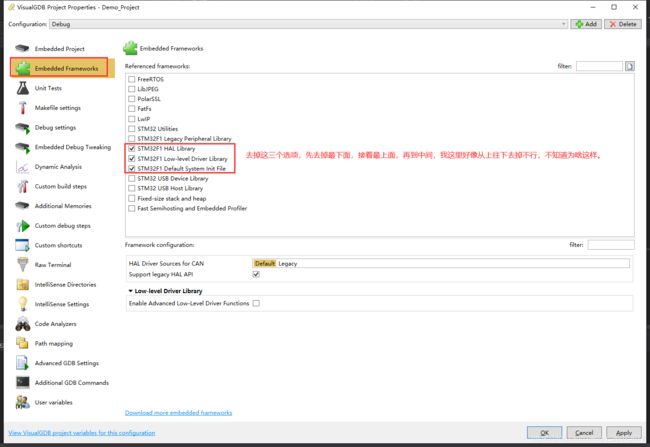Enable the STM32 USB Host Library checkbox
This screenshot has height=447, width=650.
132,188
